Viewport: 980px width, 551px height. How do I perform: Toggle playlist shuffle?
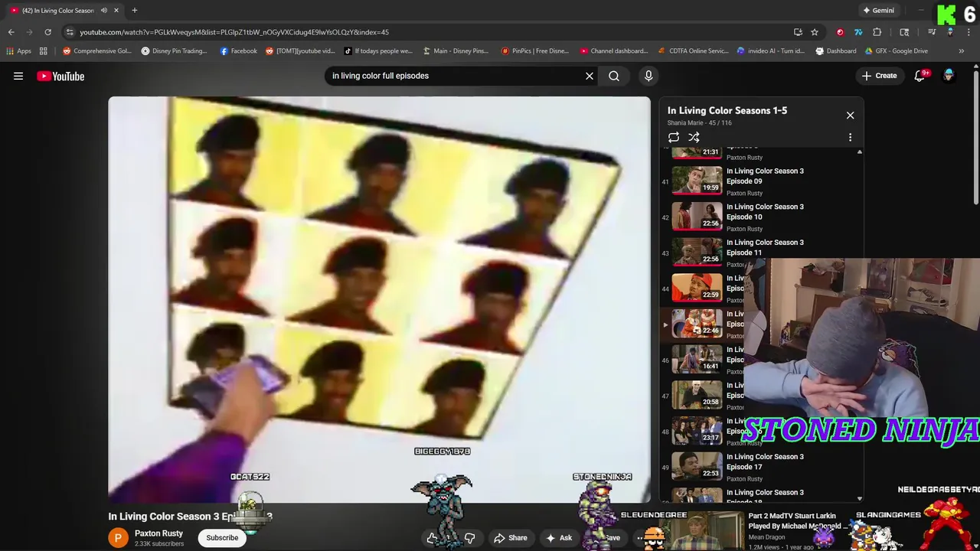coord(694,138)
